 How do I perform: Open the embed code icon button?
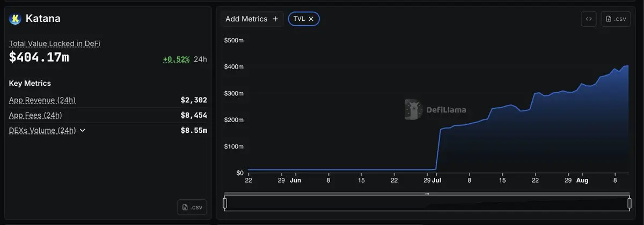pos(589,19)
